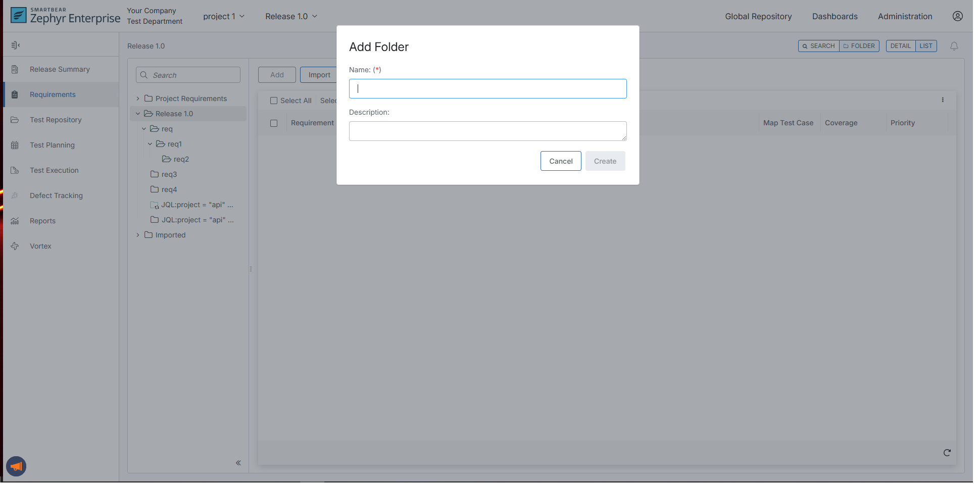
Task: Open Test Repository in sidebar
Action: [x=56, y=120]
